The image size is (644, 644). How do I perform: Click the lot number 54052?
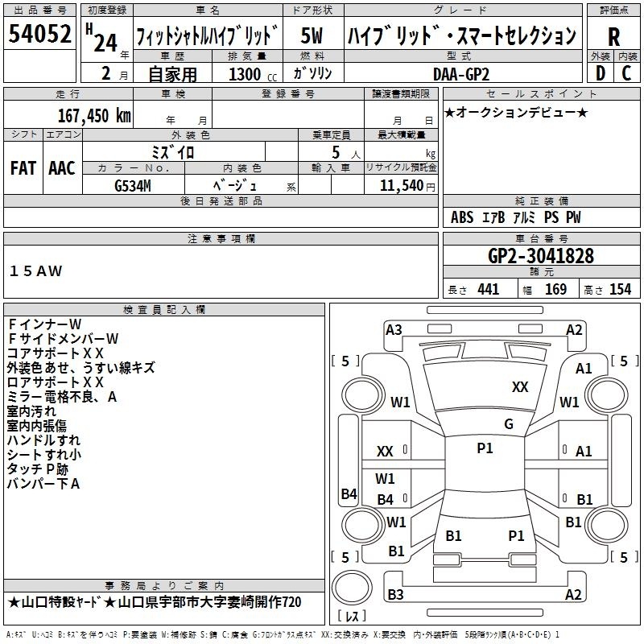pyautogui.click(x=41, y=35)
